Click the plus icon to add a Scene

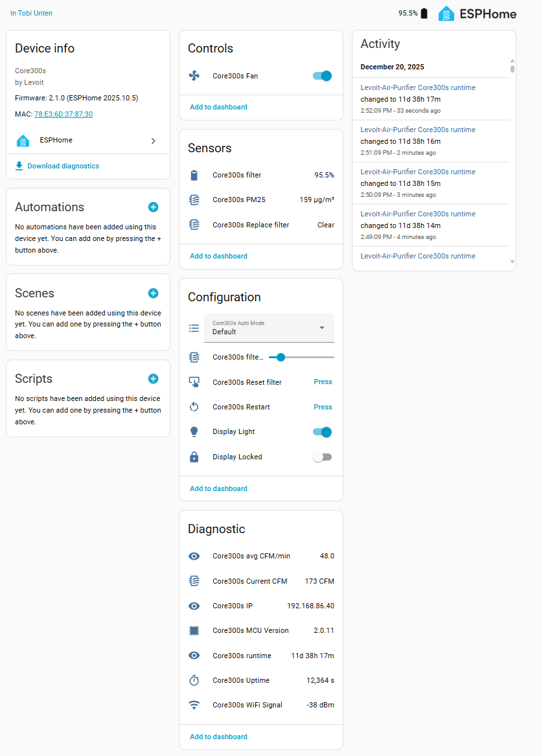pos(153,293)
